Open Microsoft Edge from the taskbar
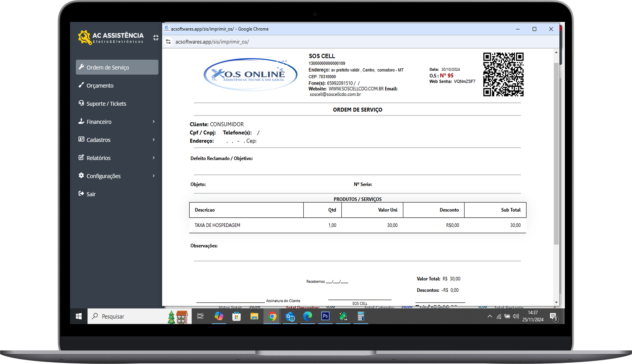The image size is (632, 364). (307, 316)
